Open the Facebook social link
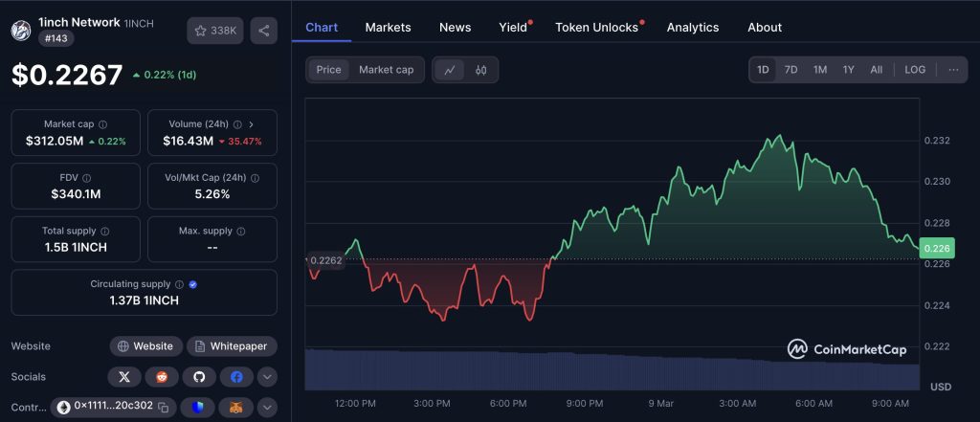 pyautogui.click(x=237, y=377)
